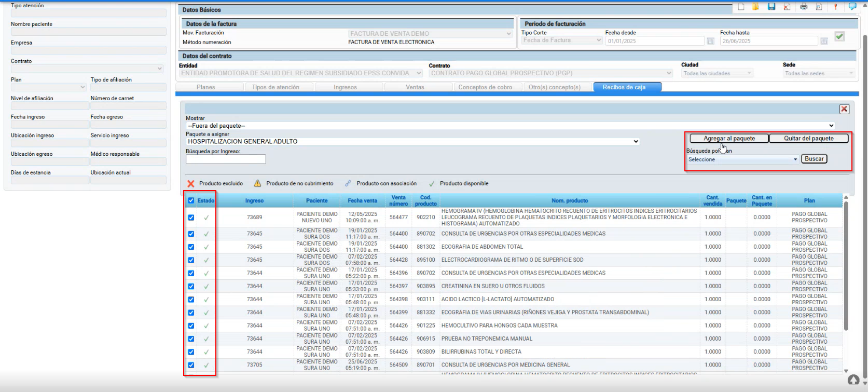The width and height of the screenshot is (868, 392).
Task: Click ingreso number 73689 cell
Action: coord(254,218)
